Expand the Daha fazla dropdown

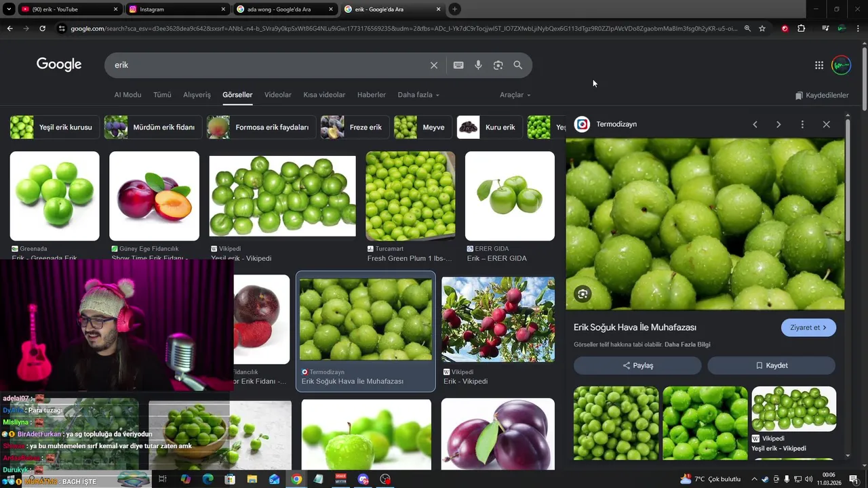418,95
